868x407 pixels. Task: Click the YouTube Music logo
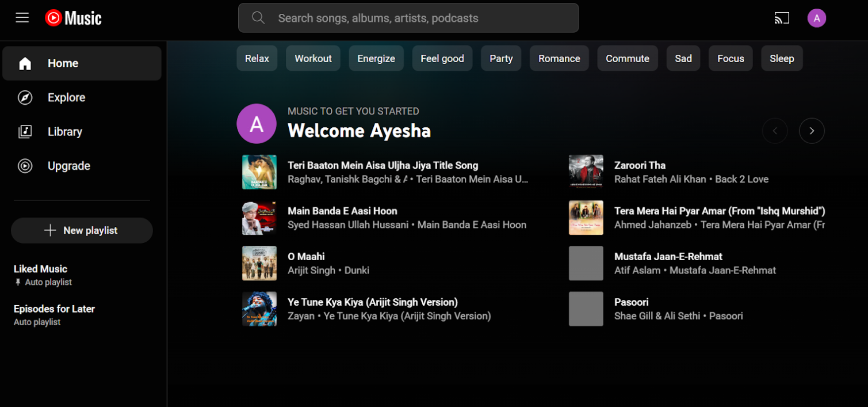(x=73, y=18)
